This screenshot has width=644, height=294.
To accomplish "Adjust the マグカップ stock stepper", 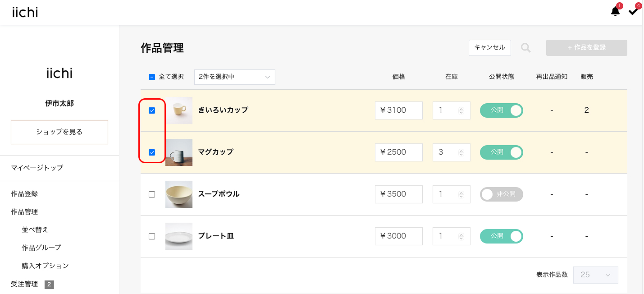I will point(461,152).
